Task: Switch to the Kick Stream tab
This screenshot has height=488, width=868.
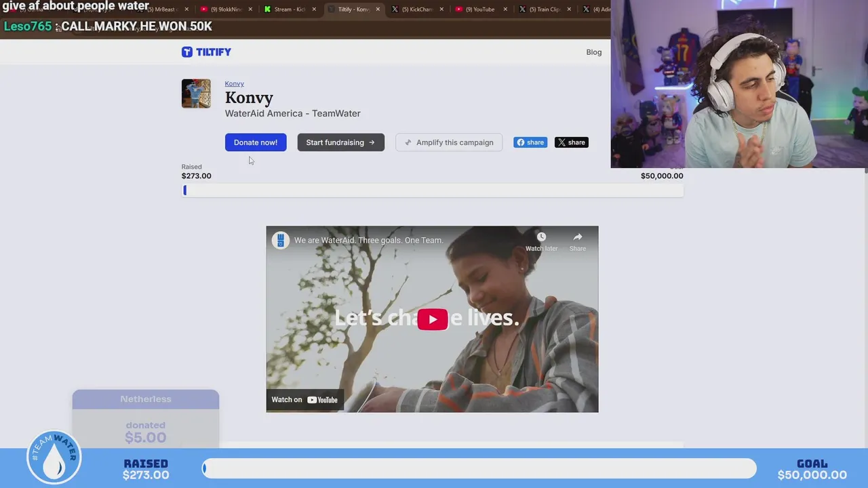Action: point(290,9)
